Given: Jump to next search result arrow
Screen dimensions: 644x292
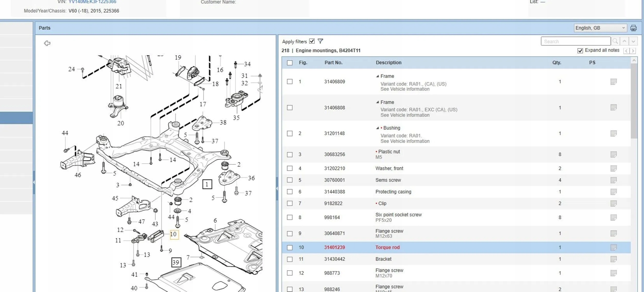Looking at the screenshot, I should pos(633,41).
